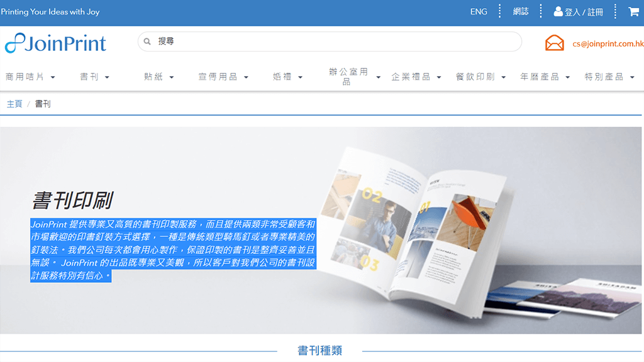Click the orange envelope email icon
The image size is (644, 362).
pos(554,43)
